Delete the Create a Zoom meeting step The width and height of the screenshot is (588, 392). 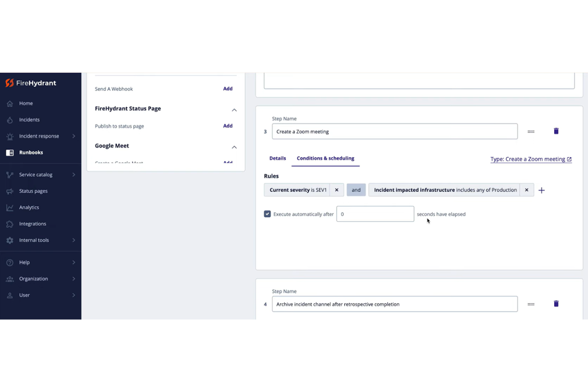[x=556, y=131]
